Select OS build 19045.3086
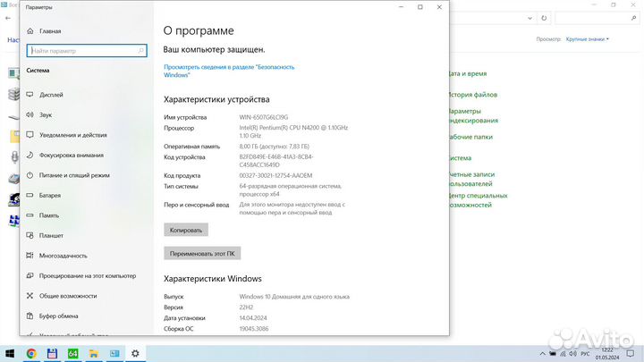Screen dimensions: 644x362 254,329
